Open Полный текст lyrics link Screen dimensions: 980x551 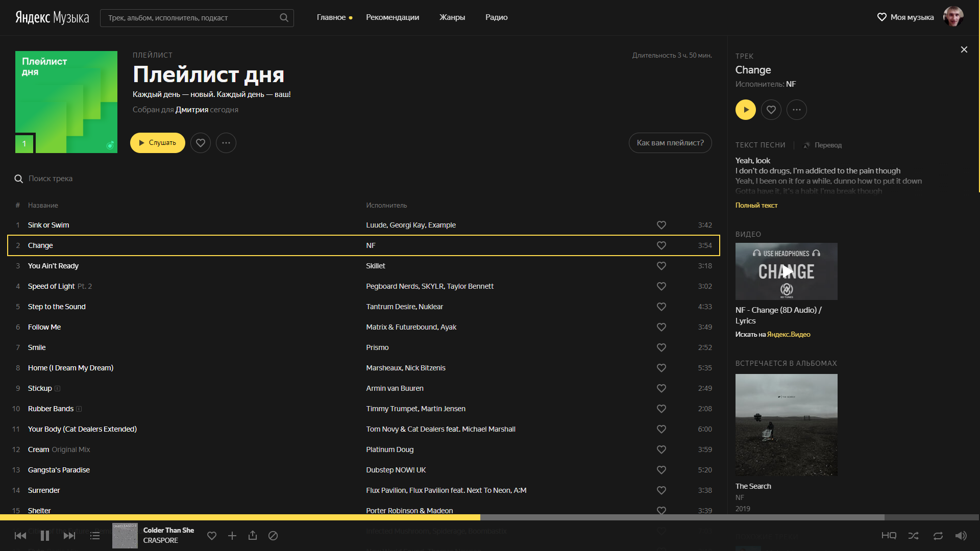click(x=756, y=205)
